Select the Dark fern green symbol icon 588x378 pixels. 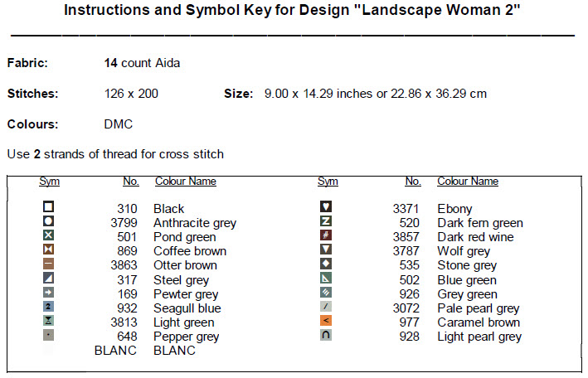(326, 221)
